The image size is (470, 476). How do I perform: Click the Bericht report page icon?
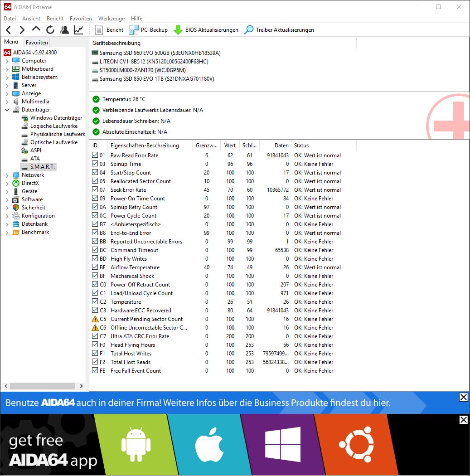[x=99, y=30]
